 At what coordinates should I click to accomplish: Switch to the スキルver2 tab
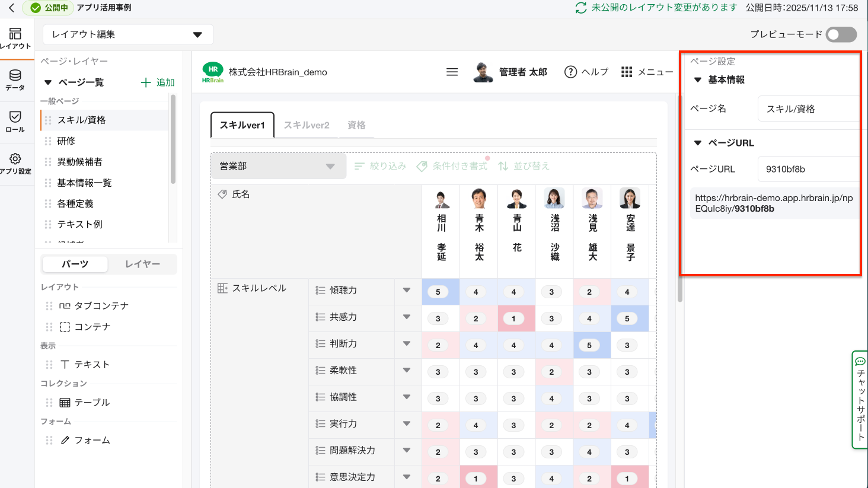(306, 125)
